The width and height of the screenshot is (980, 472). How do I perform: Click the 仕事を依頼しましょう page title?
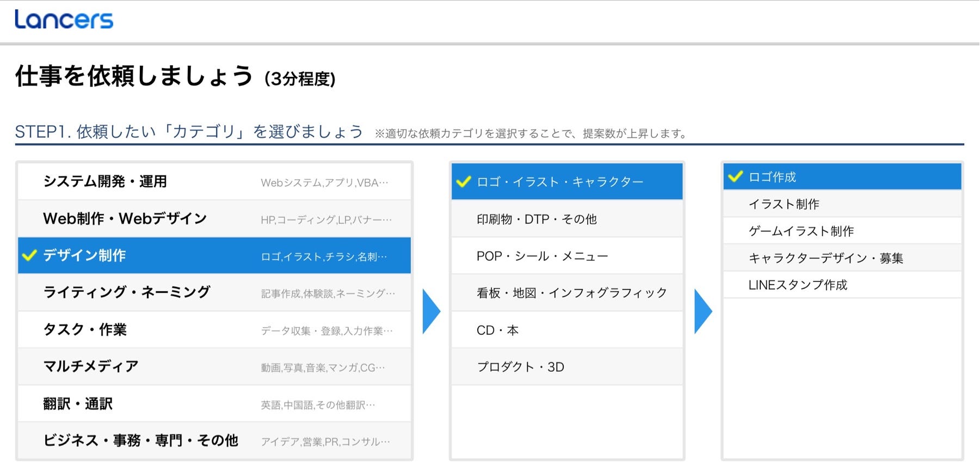[134, 76]
